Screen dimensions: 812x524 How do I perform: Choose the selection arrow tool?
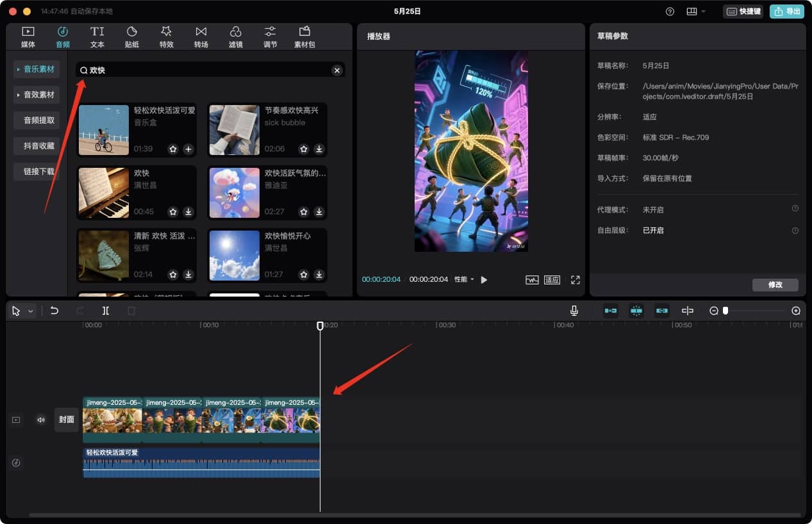[16, 311]
